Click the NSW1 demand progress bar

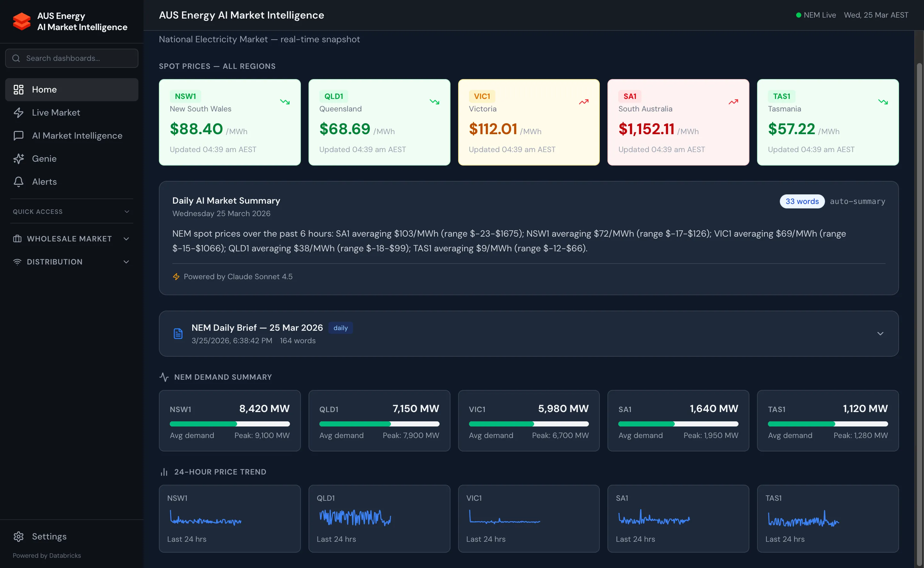[x=229, y=424]
